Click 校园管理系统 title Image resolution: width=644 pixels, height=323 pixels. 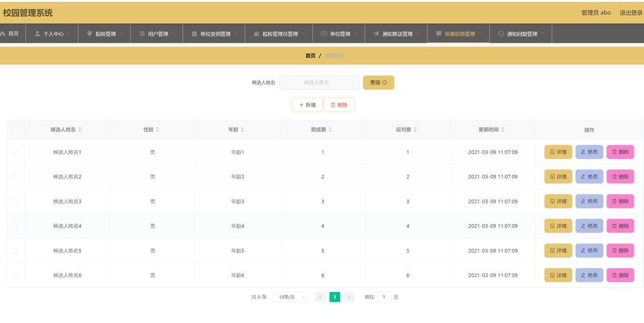tap(28, 13)
